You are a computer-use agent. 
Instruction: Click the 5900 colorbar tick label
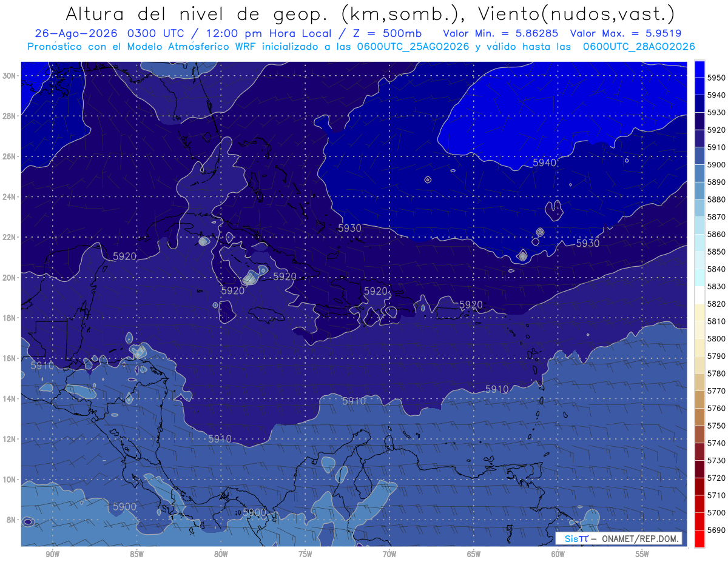tap(716, 165)
